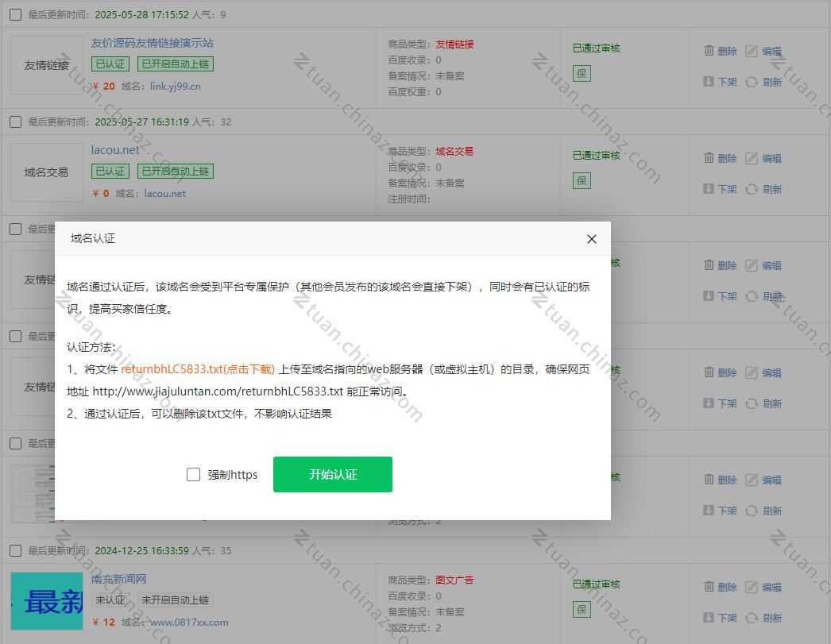
Task: Click the 保 badge in 友价源码友情链接演示站 row
Action: 582,74
